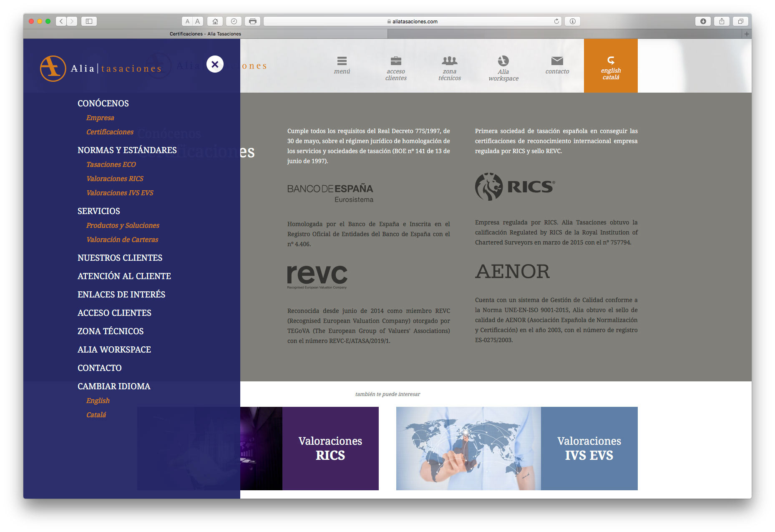Toggle Safari's sidebar button

[x=89, y=21]
